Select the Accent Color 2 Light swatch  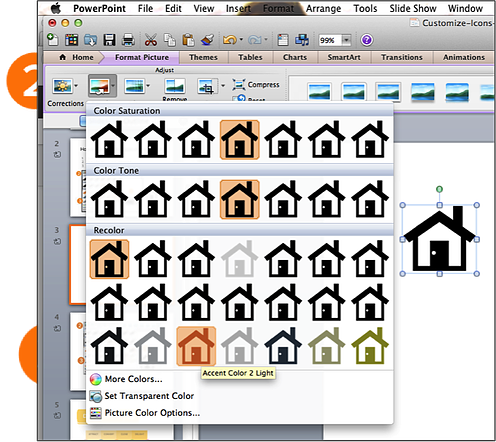click(x=196, y=346)
